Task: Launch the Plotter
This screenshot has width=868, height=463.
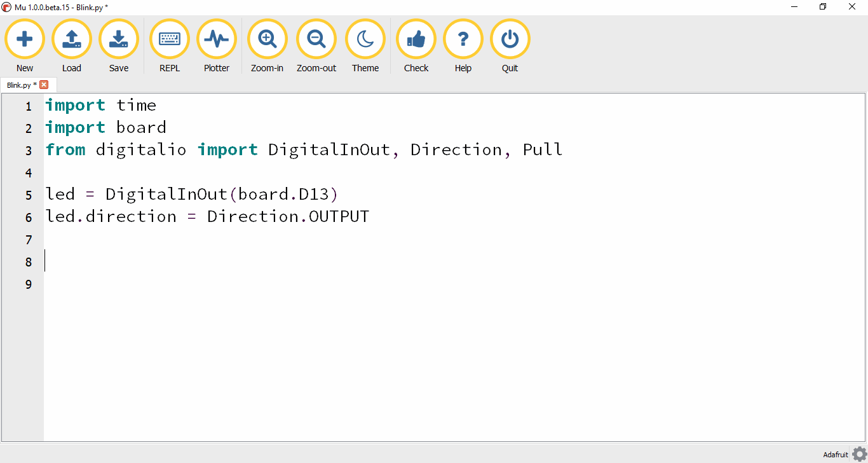Action: [x=216, y=39]
